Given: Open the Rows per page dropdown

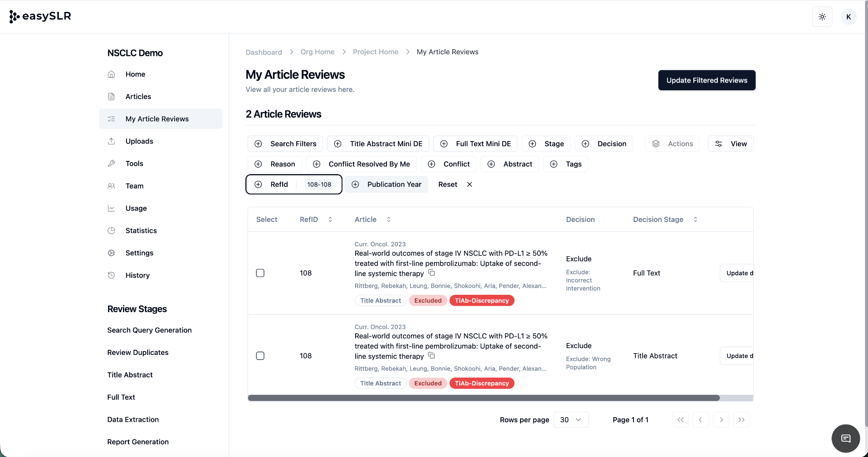Looking at the screenshot, I should 570,420.
